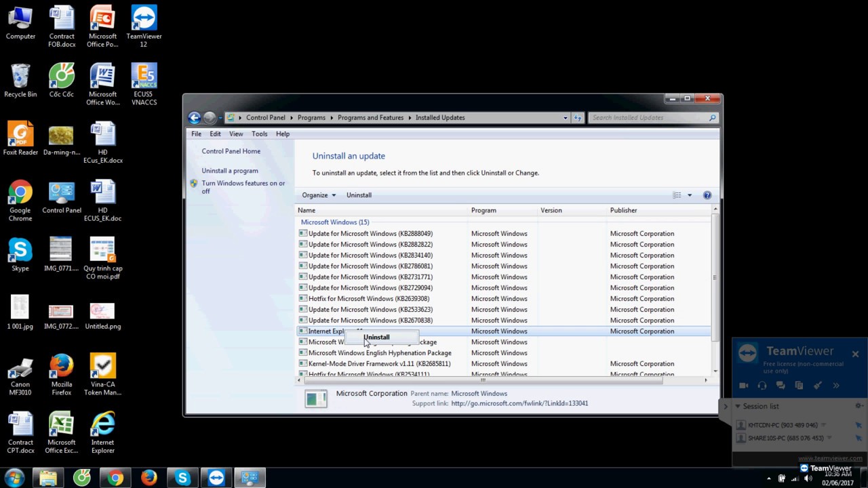
Task: Click the volume speaker tray icon
Action: coord(807,479)
